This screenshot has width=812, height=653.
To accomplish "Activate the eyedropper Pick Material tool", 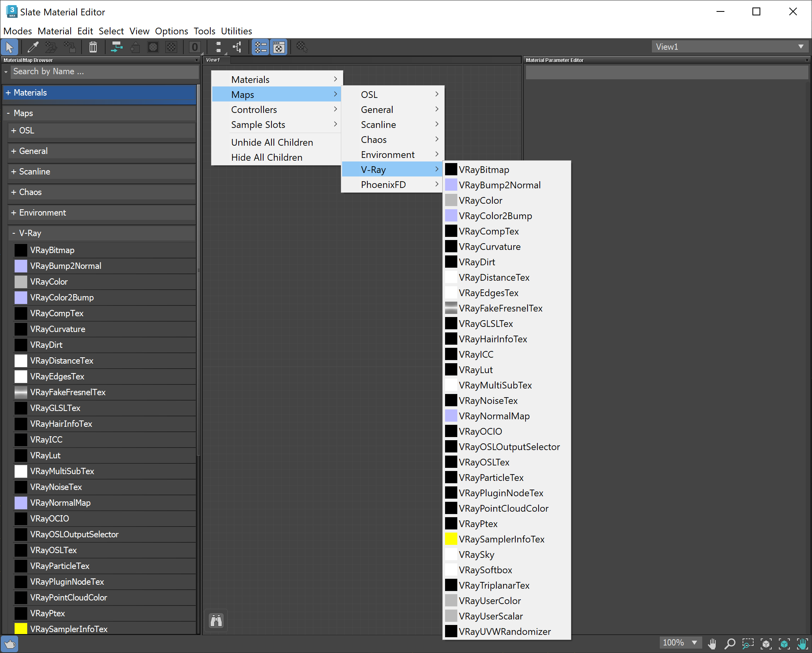I will (33, 47).
